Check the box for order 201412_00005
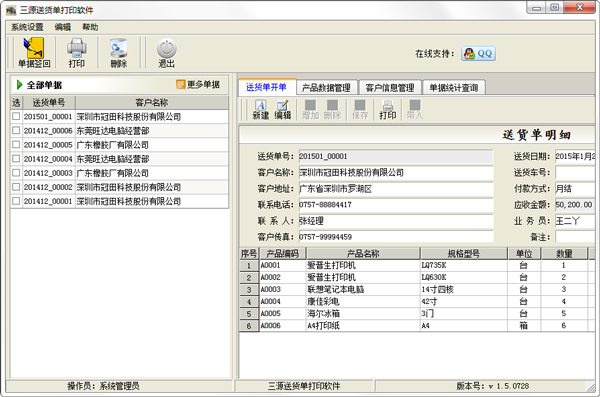The image size is (600, 397). (16, 144)
